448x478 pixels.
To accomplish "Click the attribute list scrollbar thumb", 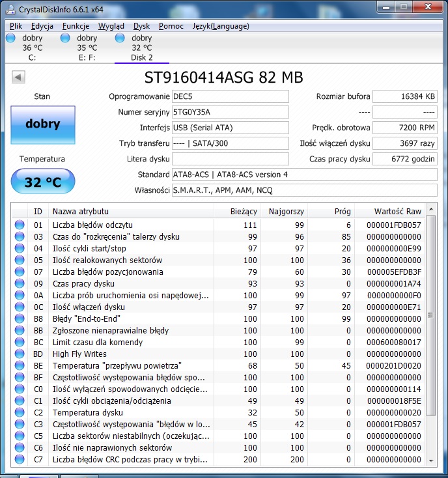I will click(431, 315).
